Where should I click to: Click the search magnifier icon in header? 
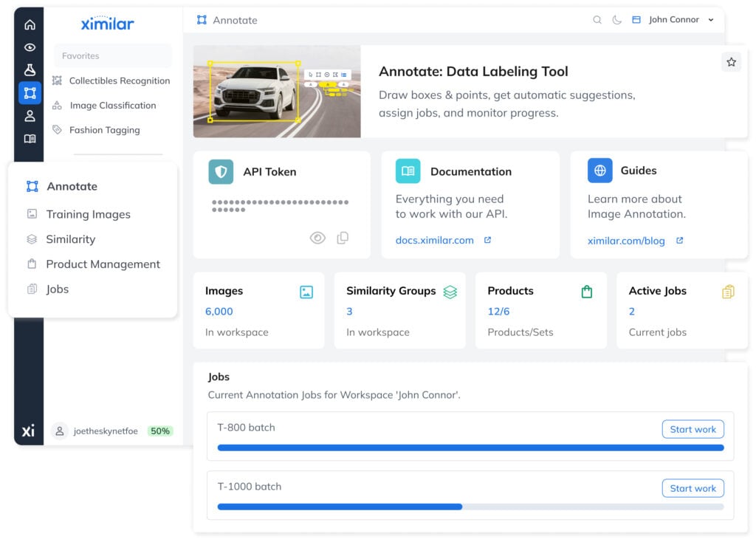coord(597,20)
